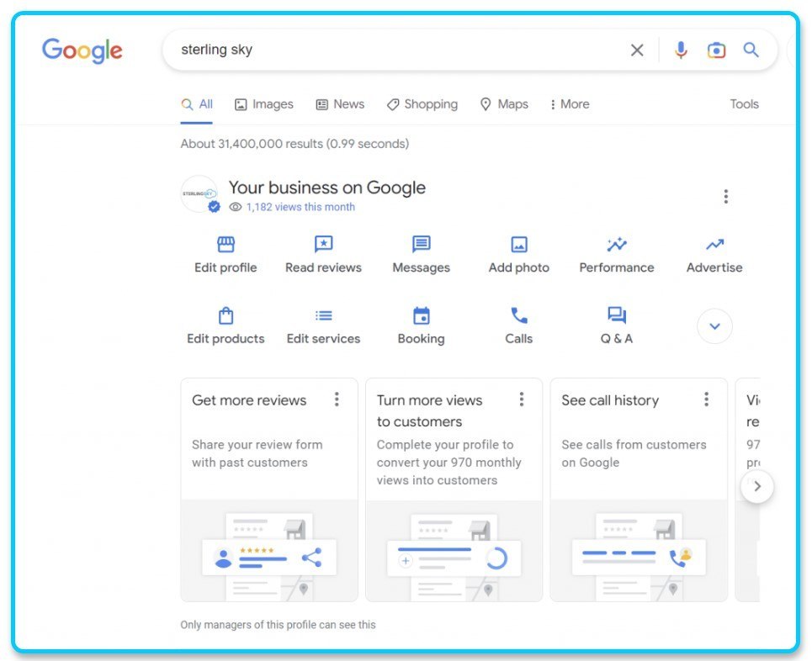Open the 'Turn more views to customers' card

point(454,489)
